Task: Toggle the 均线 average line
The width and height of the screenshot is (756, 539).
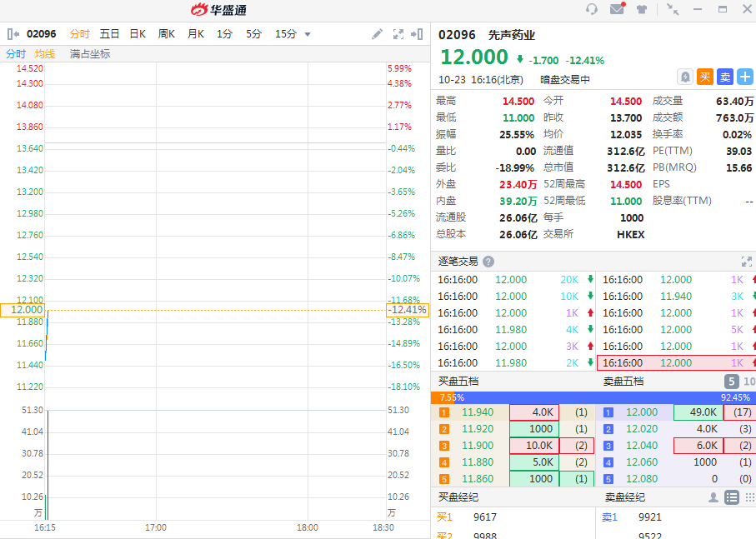Action: click(44, 54)
